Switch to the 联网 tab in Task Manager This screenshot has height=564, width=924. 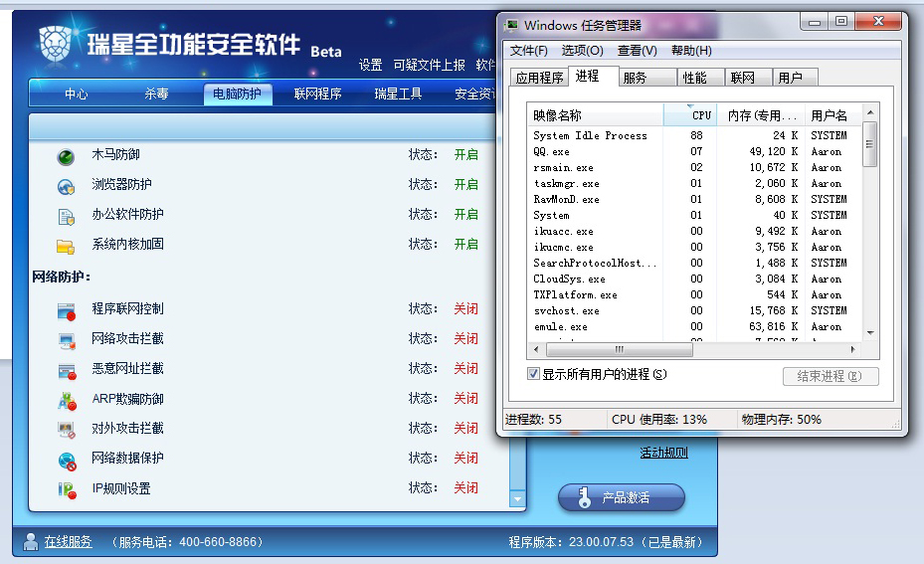[748, 78]
